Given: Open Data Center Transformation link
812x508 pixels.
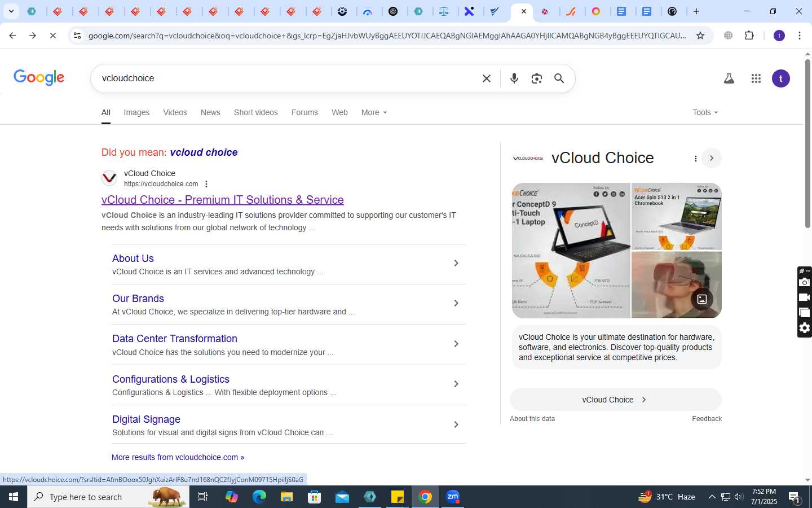Looking at the screenshot, I should click(x=175, y=339).
